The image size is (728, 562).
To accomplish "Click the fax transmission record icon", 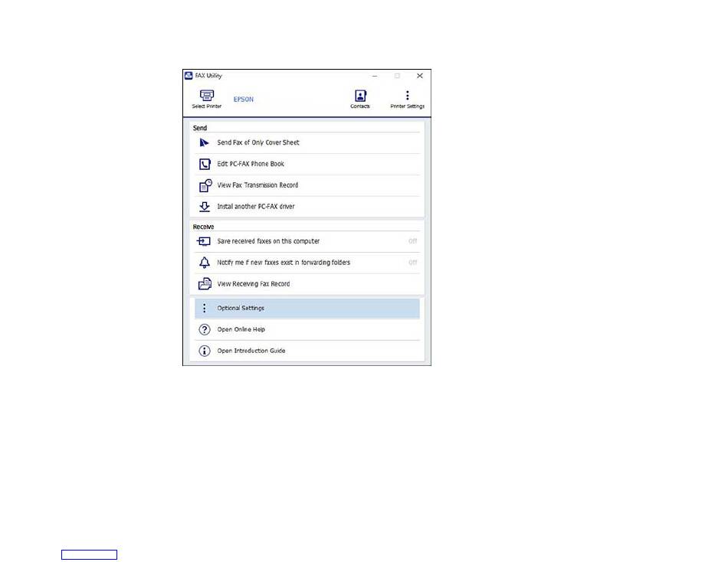I will [205, 185].
